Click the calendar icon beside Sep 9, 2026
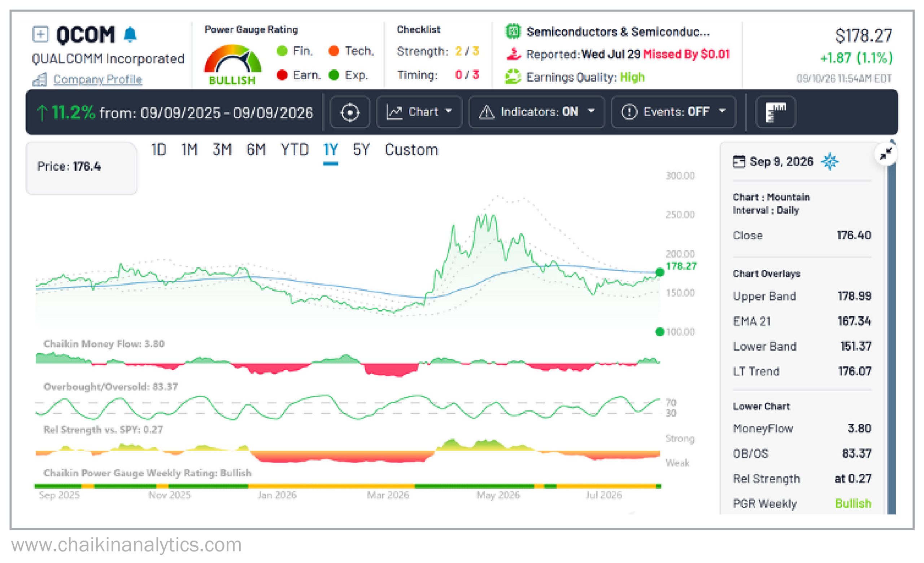This screenshot has height=563, width=924. point(739,162)
